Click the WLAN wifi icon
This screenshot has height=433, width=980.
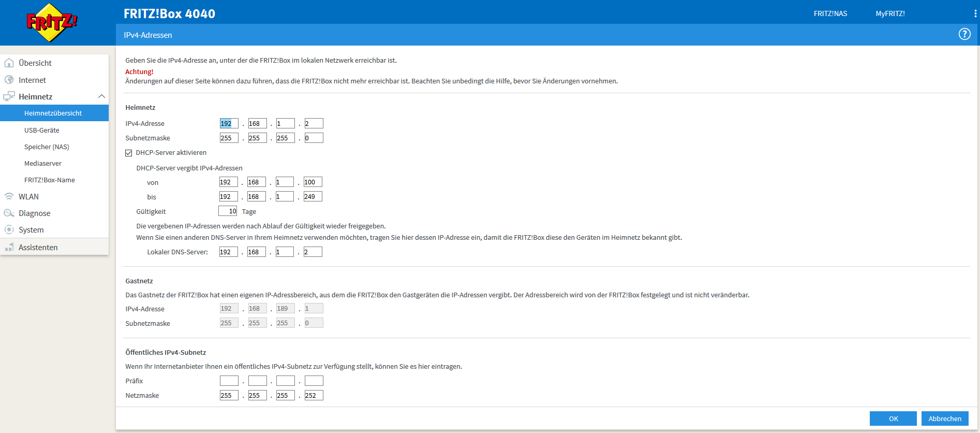(x=9, y=196)
